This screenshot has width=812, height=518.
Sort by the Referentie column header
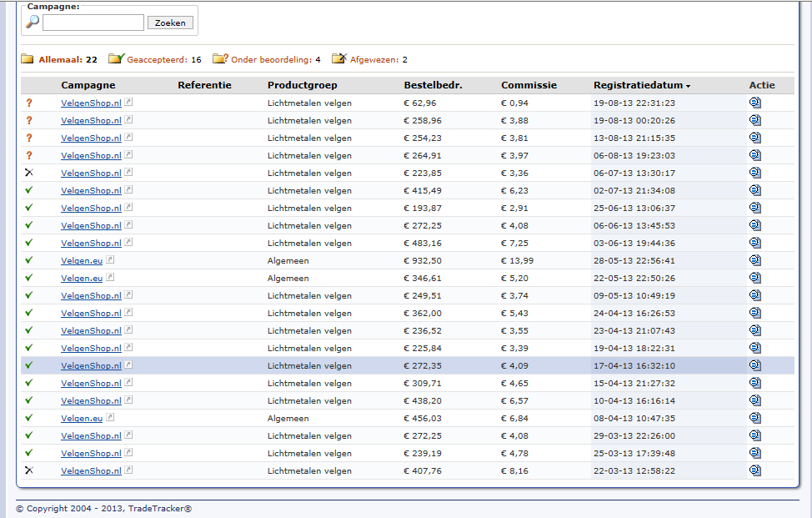point(204,85)
